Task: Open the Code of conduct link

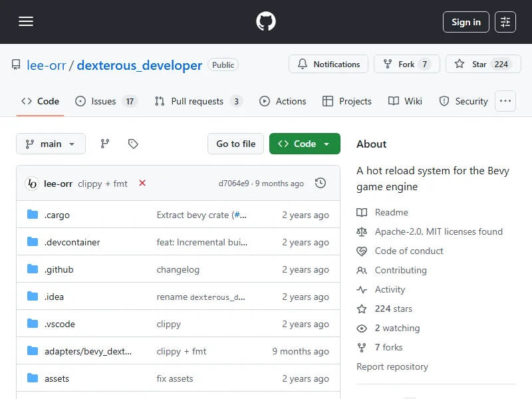Action: 409,251
